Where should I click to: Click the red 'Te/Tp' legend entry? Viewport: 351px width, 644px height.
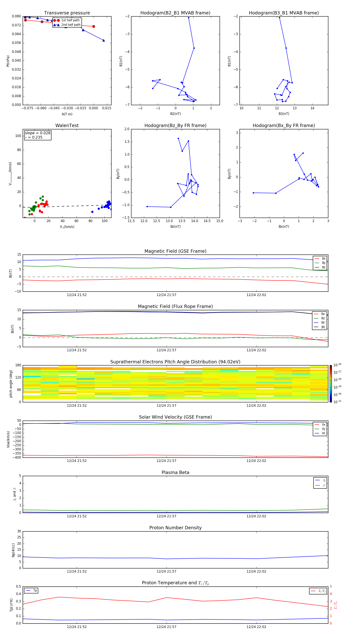click(318, 591)
